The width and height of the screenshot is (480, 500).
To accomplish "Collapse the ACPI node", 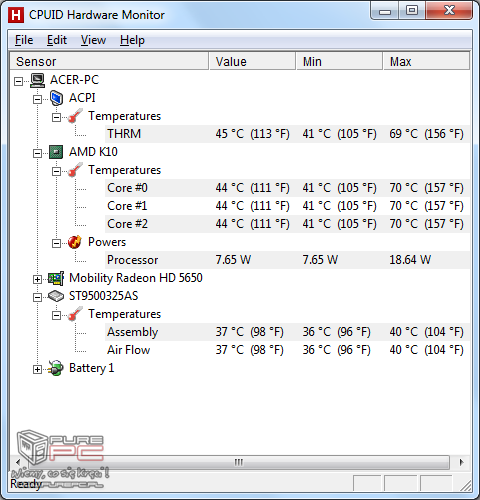I will (x=37, y=99).
